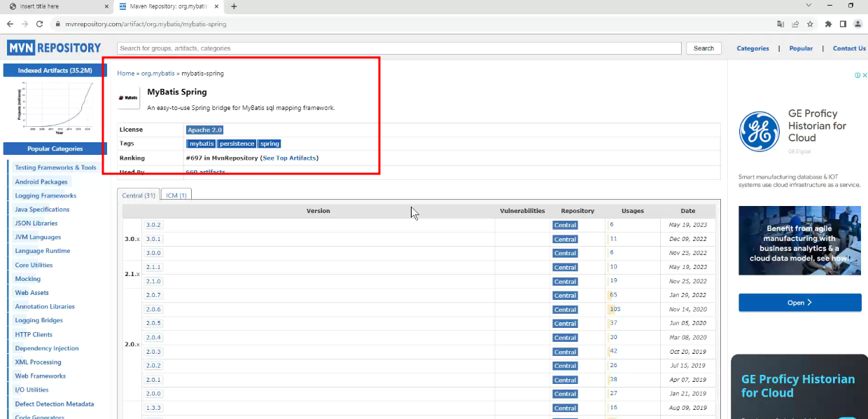868x419 pixels.
Task: Click the spring tag
Action: (269, 144)
